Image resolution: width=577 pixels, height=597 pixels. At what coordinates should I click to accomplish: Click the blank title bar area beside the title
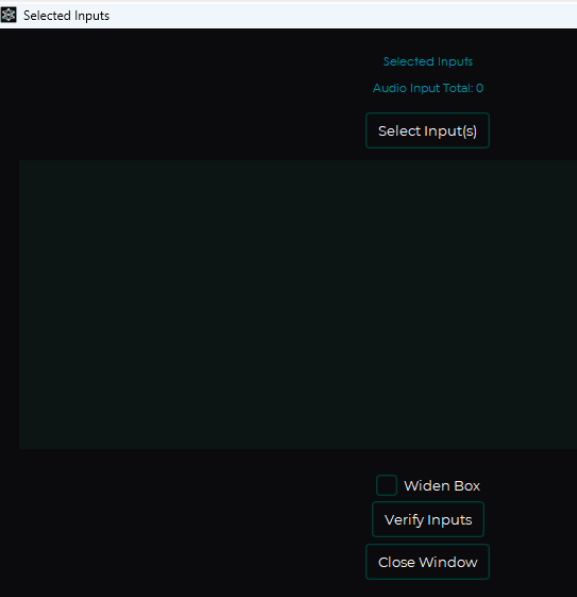[343, 15]
